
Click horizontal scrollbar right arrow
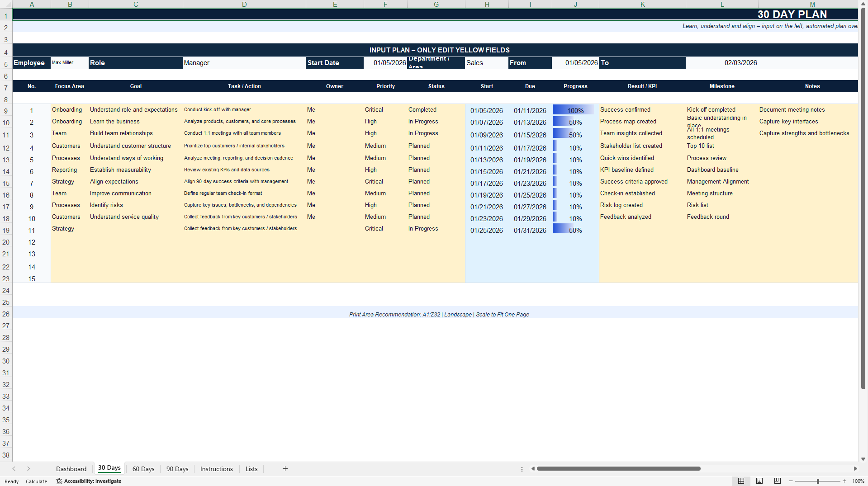(855, 469)
